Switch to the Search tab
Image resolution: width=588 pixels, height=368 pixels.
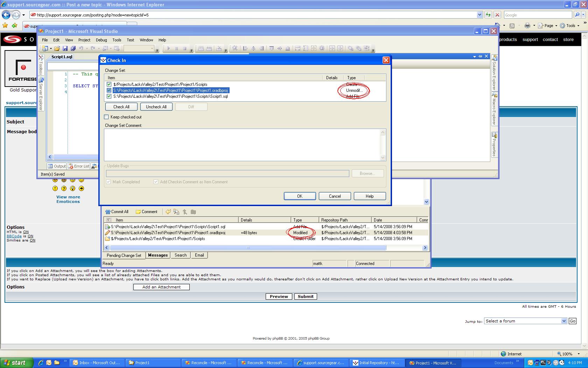[x=181, y=255]
